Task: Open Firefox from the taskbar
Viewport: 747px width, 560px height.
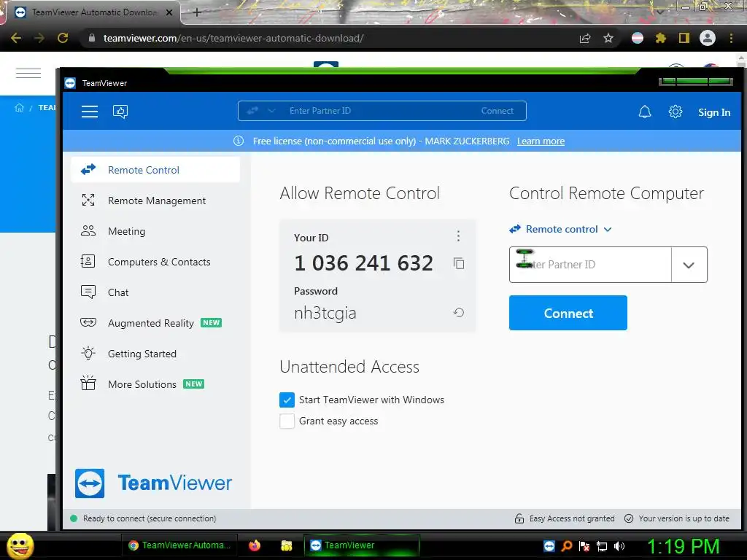Action: point(255,545)
